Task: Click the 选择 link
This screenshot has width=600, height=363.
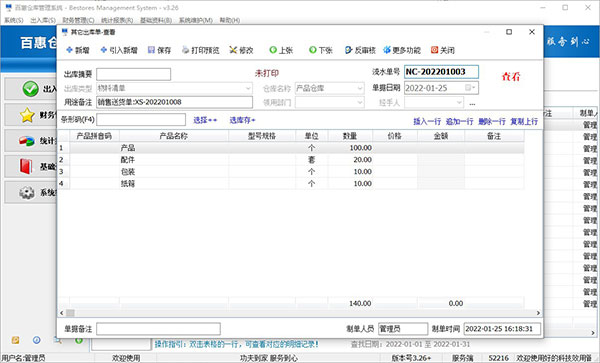Action: (205, 120)
